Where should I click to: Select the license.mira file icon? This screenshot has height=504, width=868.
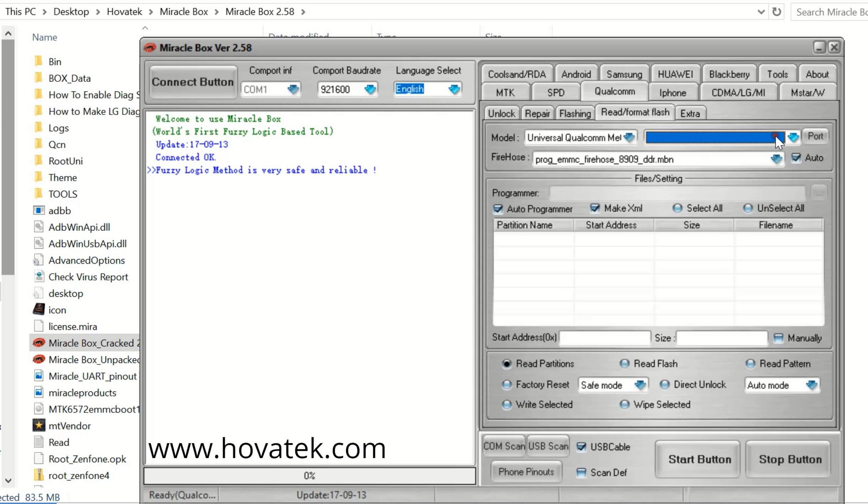[x=38, y=326]
